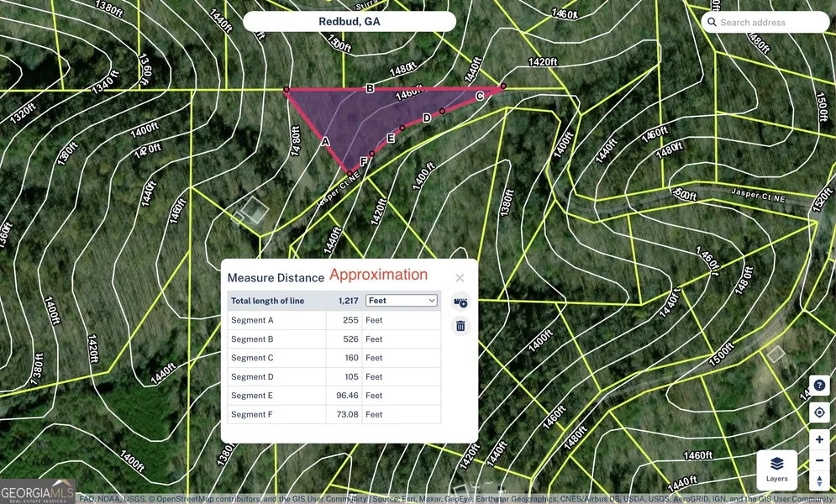
Task: Open the Feet unit dropdown
Action: 402,301
